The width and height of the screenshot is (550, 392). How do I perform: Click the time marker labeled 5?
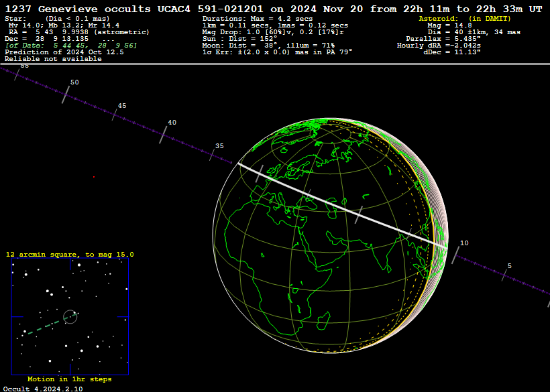505,275
